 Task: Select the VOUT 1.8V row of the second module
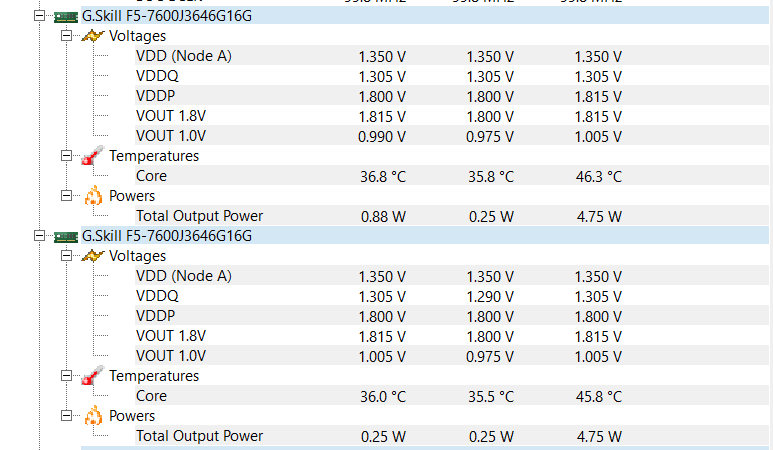452,336
